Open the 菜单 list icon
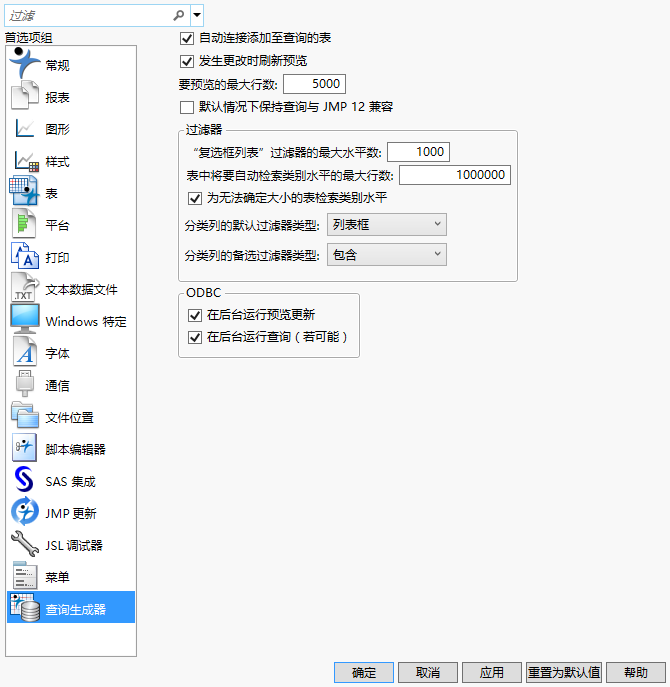 pyautogui.click(x=25, y=575)
